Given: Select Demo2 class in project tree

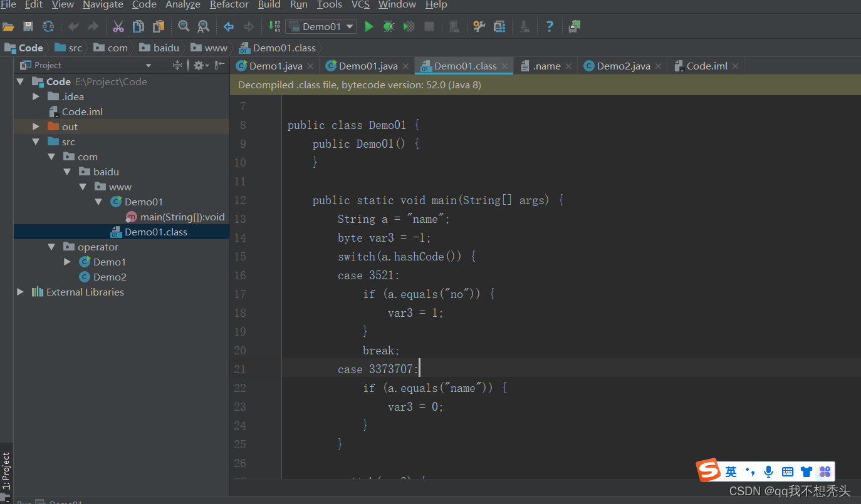Looking at the screenshot, I should pos(110,277).
